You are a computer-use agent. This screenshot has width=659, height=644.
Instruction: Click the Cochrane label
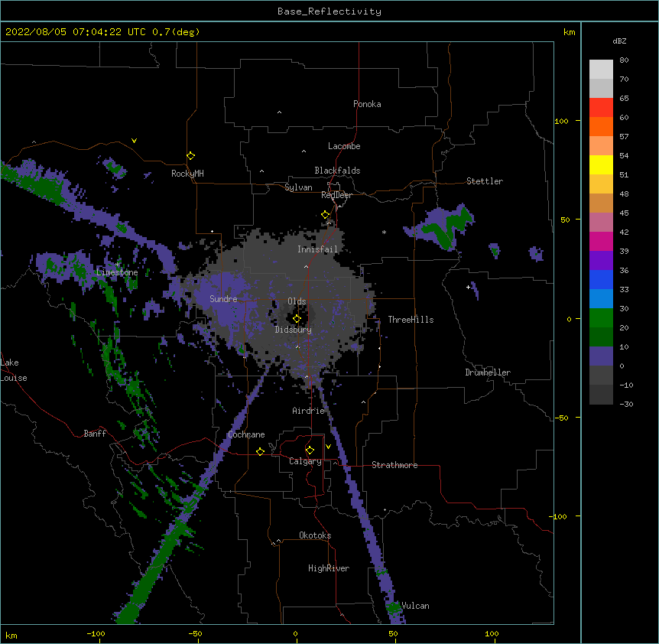(246, 434)
